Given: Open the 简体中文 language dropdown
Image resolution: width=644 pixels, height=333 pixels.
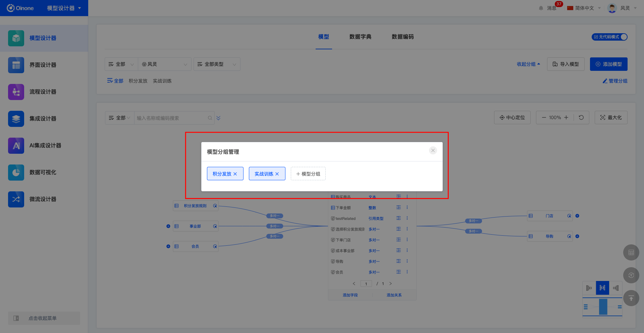Looking at the screenshot, I should click(584, 8).
